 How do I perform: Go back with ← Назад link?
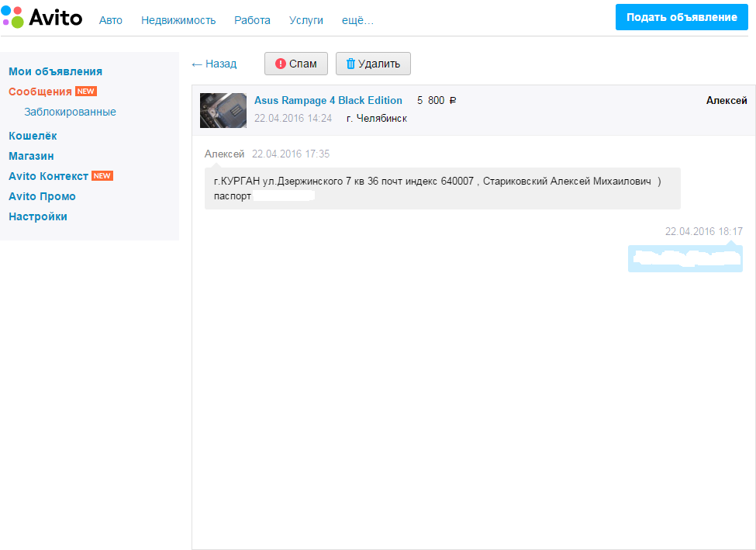click(214, 64)
